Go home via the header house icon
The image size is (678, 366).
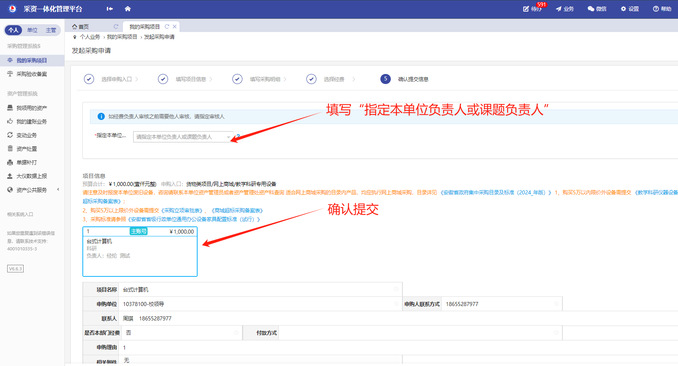pos(128,9)
